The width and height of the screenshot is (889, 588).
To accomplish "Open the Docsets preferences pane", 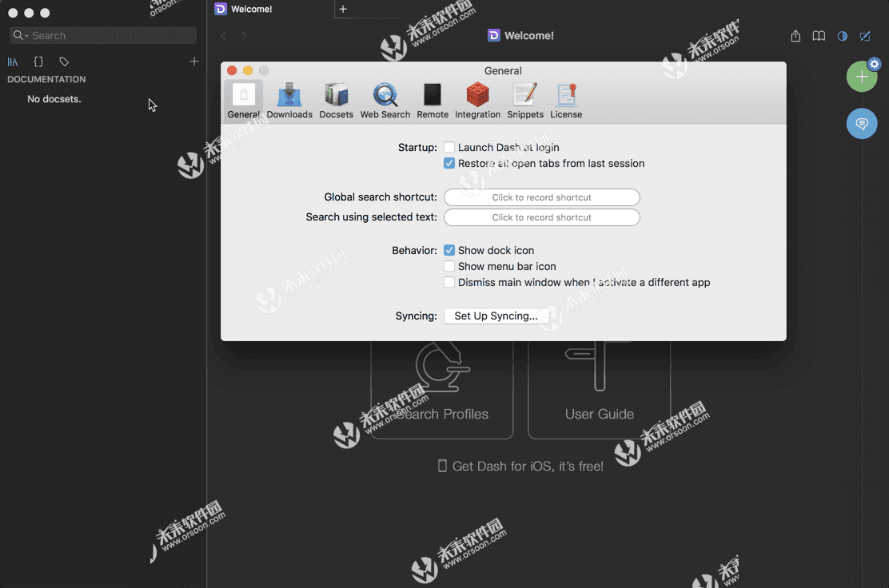I will [336, 101].
